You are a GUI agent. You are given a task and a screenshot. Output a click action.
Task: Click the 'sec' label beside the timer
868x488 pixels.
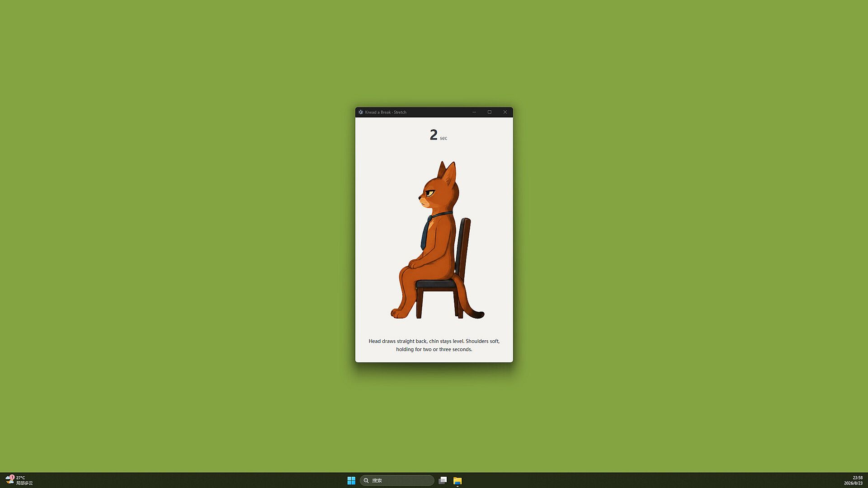coord(443,138)
